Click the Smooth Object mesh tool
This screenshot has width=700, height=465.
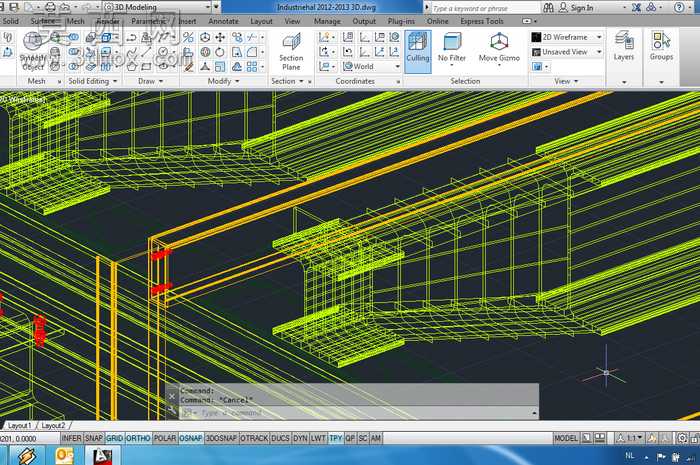(x=32, y=52)
